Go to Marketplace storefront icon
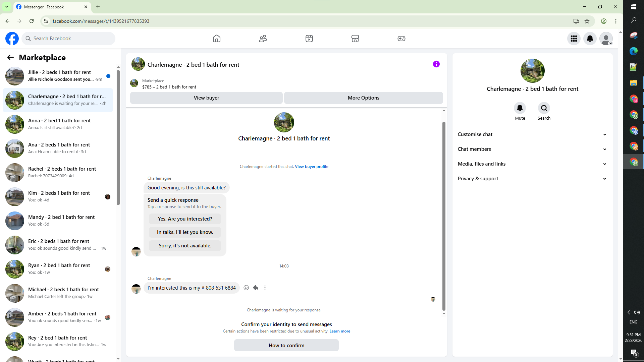Viewport: 644px width, 362px height. click(x=355, y=39)
